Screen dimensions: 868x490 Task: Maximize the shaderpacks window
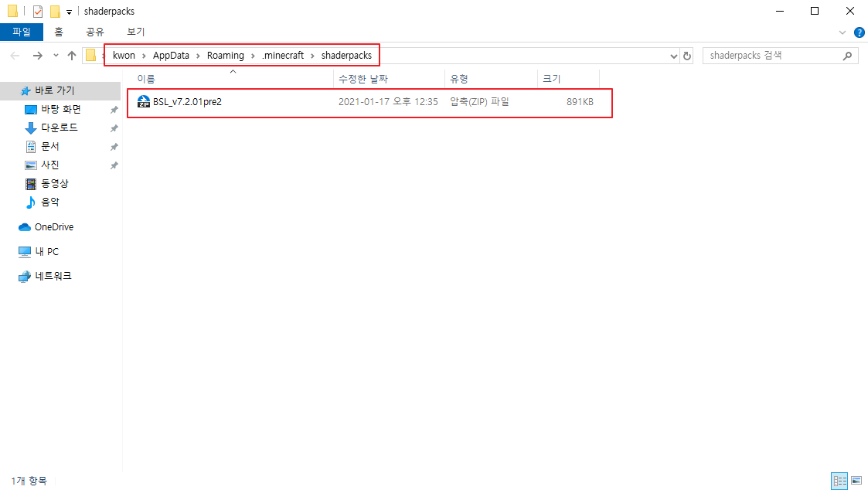click(x=815, y=11)
